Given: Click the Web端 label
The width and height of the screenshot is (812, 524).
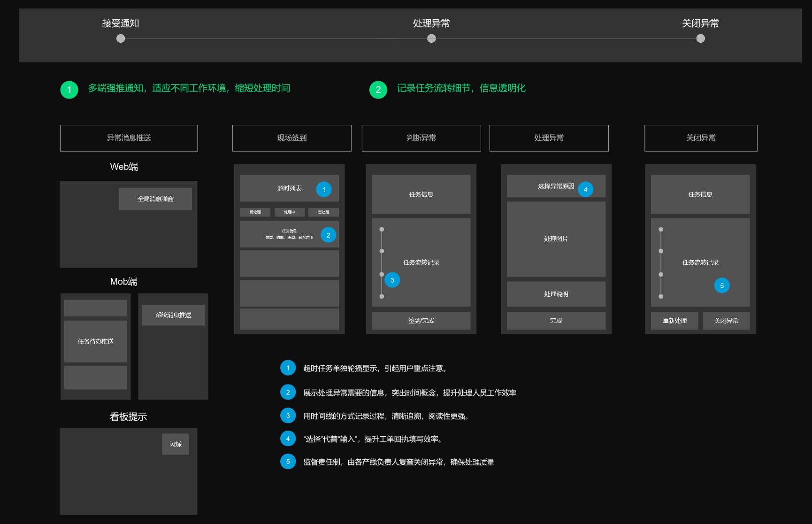Looking at the screenshot, I should click(124, 167).
